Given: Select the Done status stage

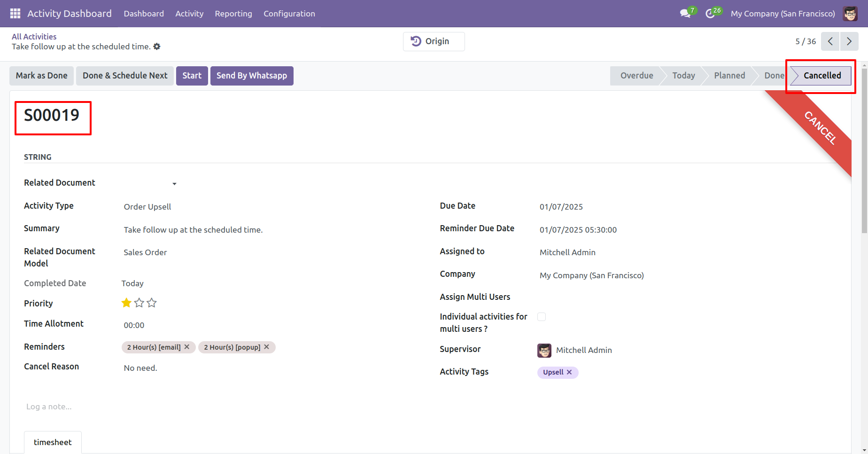Looking at the screenshot, I should click(774, 76).
